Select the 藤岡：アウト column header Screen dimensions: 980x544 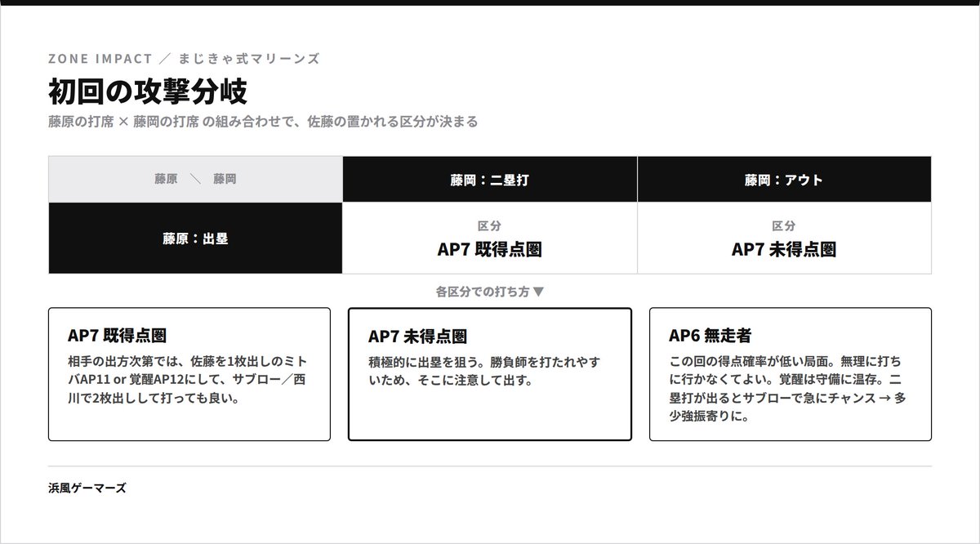[784, 179]
